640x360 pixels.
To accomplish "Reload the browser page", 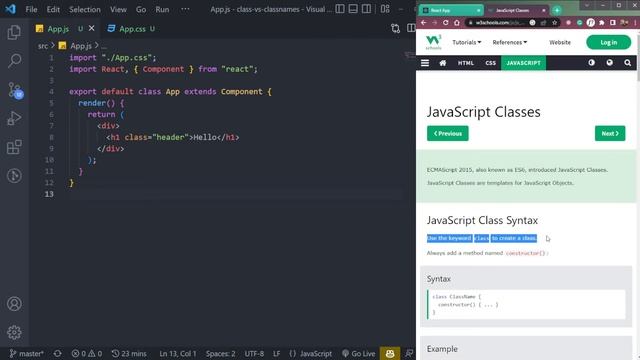I will point(446,23).
